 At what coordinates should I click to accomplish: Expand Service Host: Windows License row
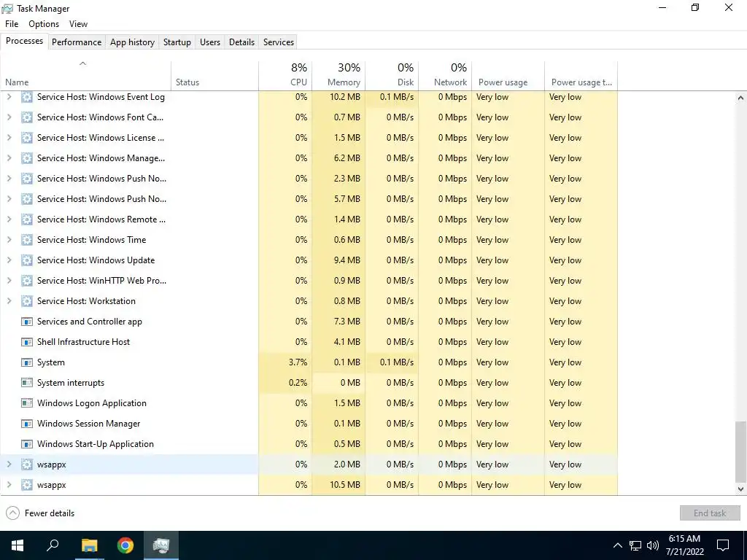click(x=9, y=138)
